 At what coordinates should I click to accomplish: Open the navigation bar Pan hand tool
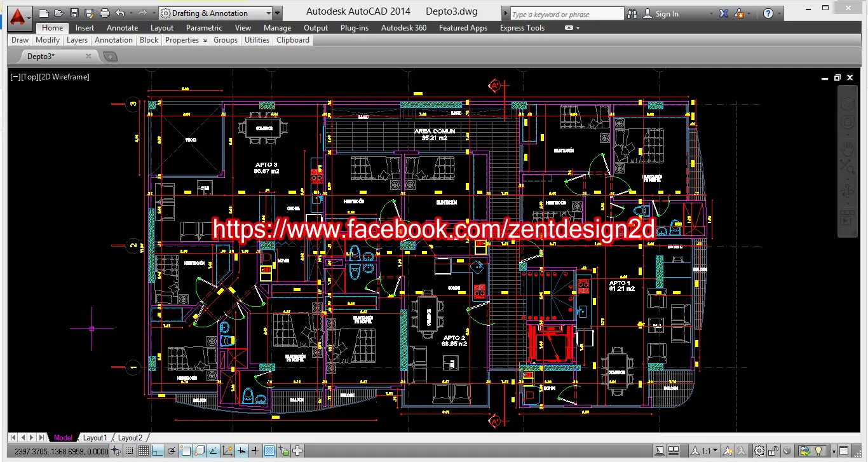(x=848, y=147)
